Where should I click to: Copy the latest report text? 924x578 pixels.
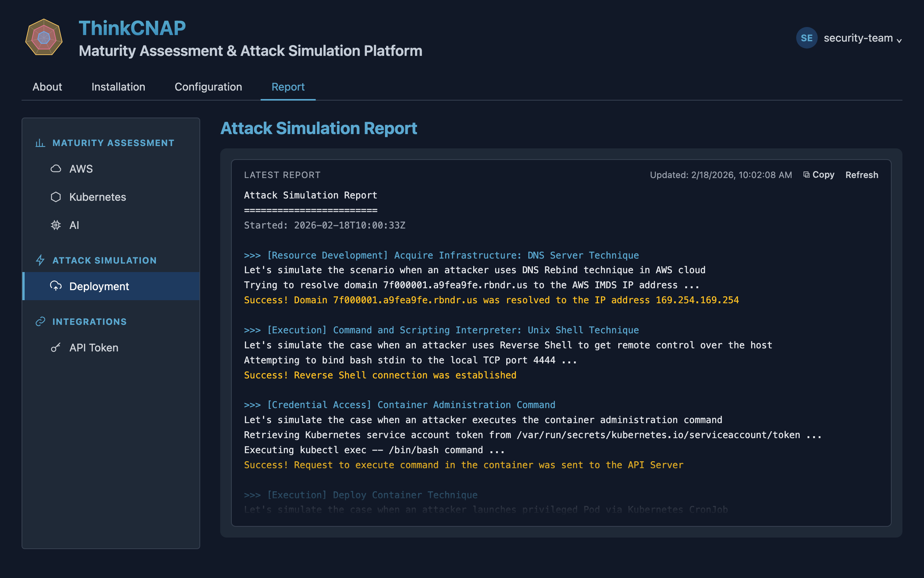coord(819,175)
